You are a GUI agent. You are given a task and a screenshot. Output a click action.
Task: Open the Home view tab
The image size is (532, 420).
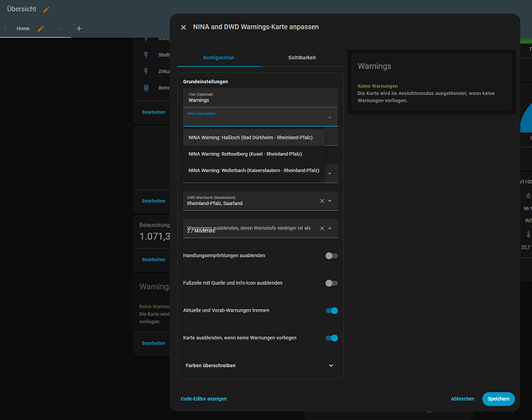tap(23, 29)
